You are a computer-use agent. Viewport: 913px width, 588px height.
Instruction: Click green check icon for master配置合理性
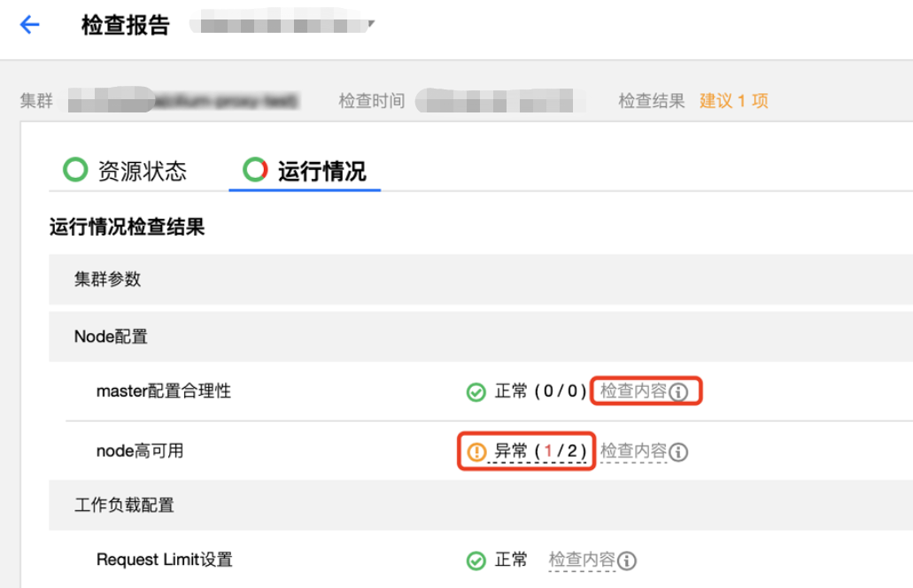coord(476,391)
